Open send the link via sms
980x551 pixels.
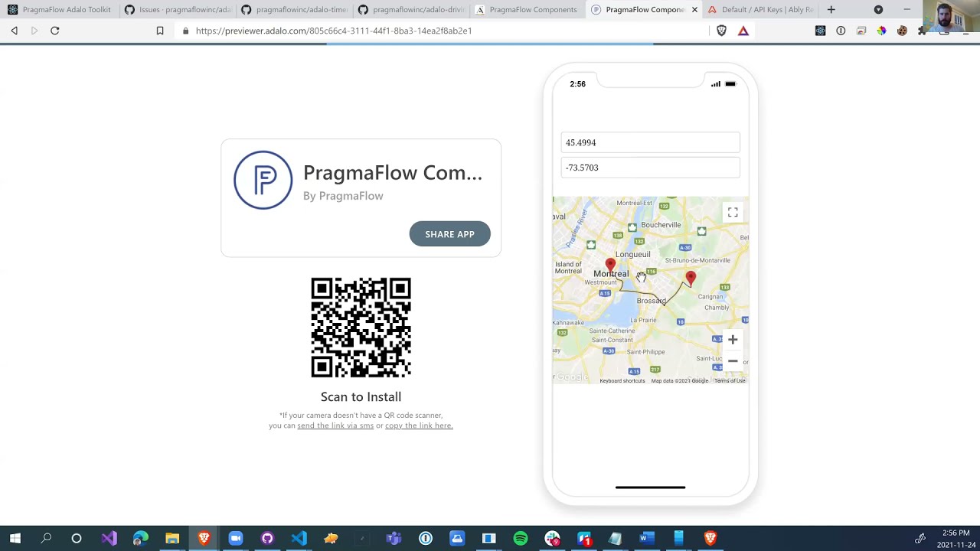335,425
